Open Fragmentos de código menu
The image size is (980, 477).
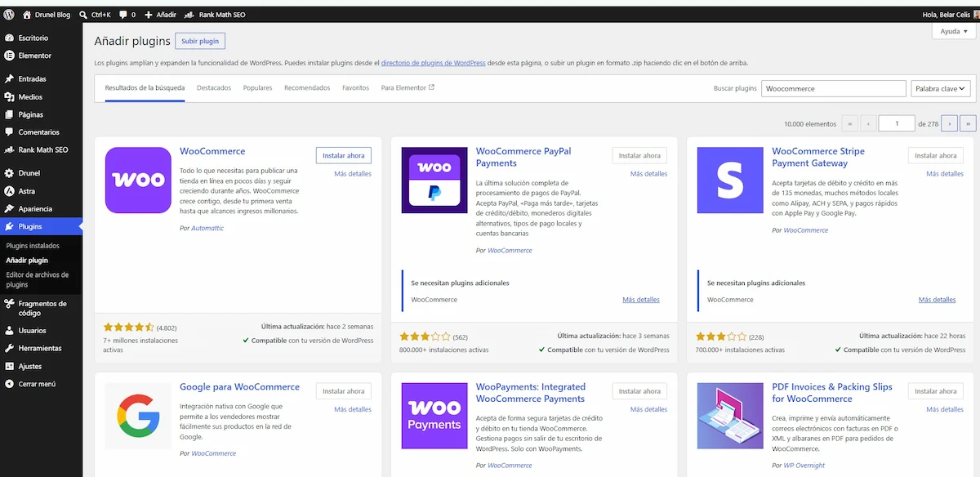click(41, 308)
